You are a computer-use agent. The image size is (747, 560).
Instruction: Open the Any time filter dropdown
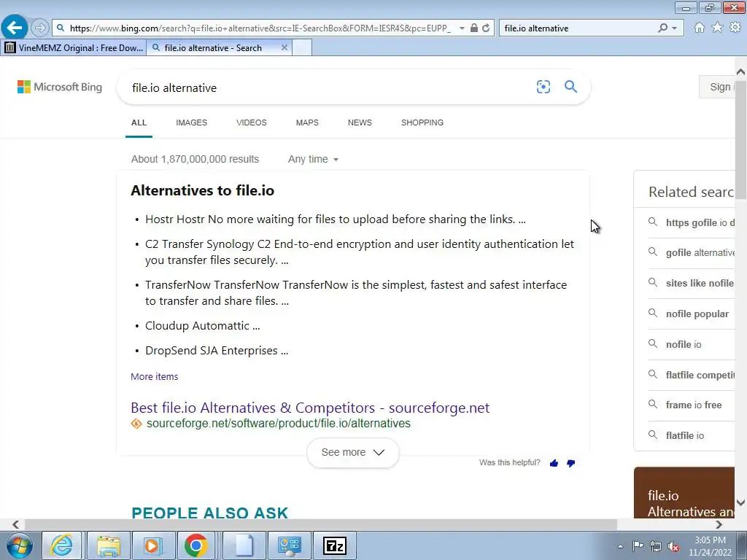(x=313, y=159)
